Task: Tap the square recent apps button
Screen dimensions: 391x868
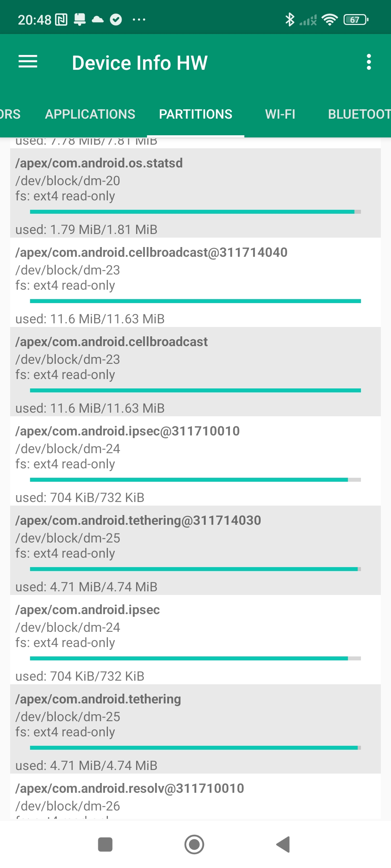Action: pyautogui.click(x=105, y=844)
